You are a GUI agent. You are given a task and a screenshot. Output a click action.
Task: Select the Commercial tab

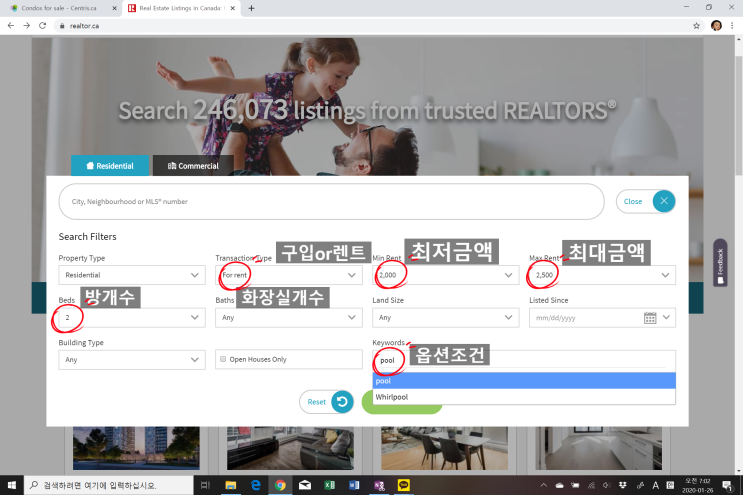193,166
